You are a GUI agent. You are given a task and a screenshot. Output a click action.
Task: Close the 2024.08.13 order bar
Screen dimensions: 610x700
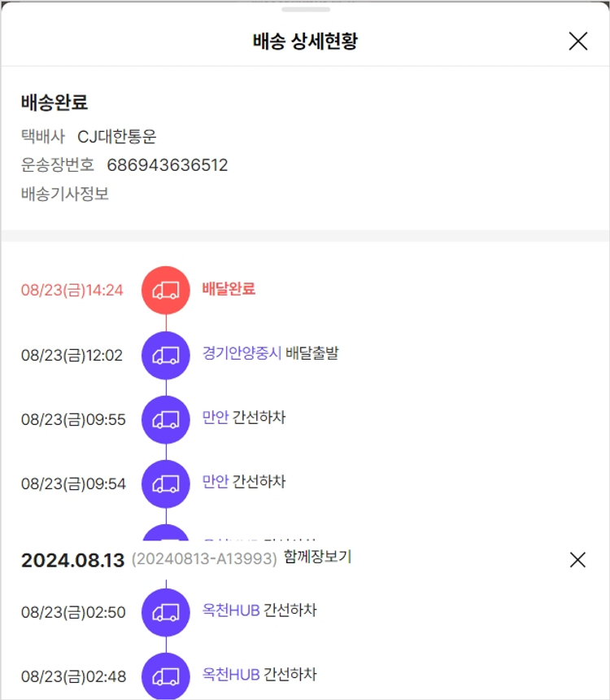[577, 559]
